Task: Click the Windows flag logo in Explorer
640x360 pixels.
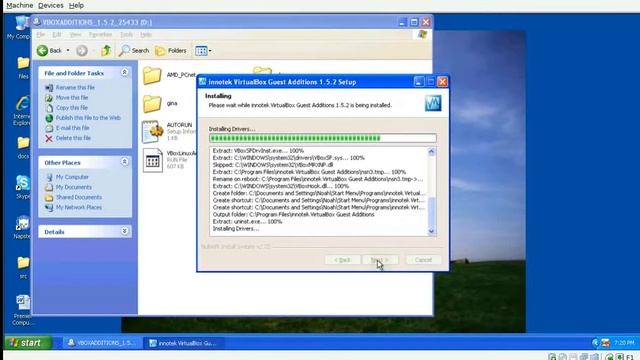Action: point(422,35)
